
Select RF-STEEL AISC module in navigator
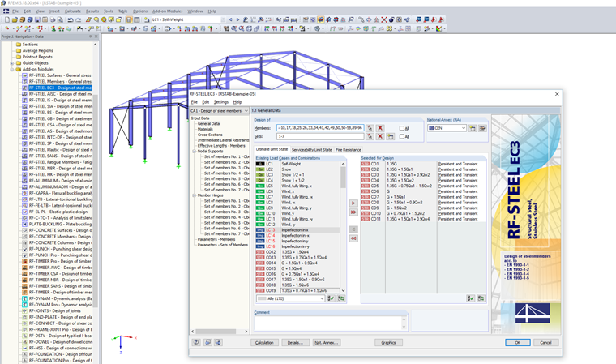[x=61, y=94]
